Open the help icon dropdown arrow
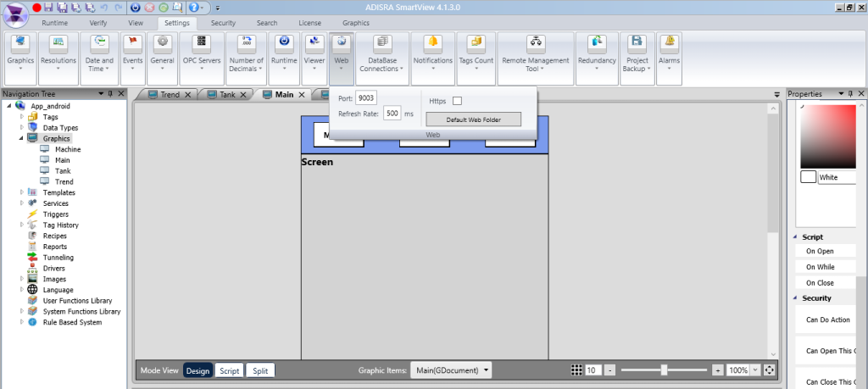Image resolution: width=868 pixels, height=389 pixels. [203, 7]
